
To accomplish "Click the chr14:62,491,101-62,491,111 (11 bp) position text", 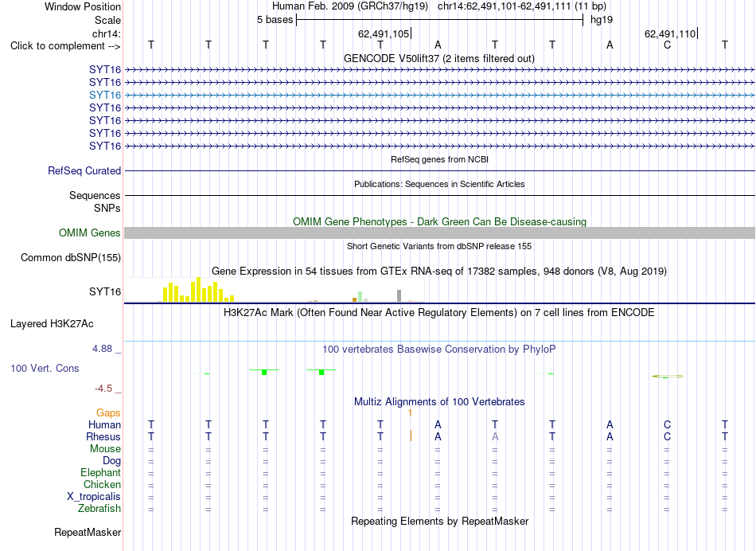I will coord(522,6).
